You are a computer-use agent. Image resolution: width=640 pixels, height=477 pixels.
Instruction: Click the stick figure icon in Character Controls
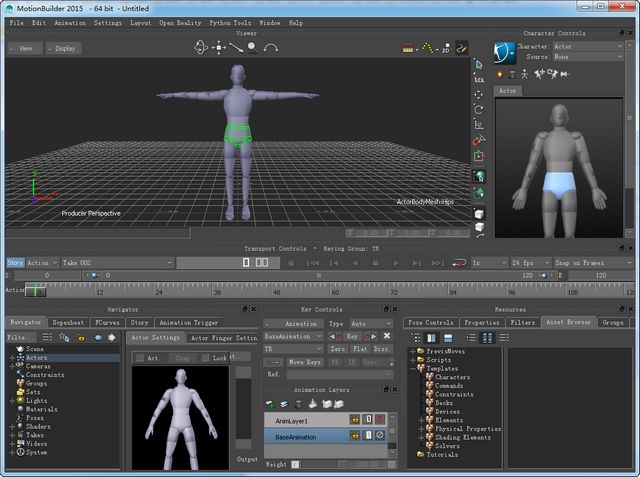[x=525, y=74]
